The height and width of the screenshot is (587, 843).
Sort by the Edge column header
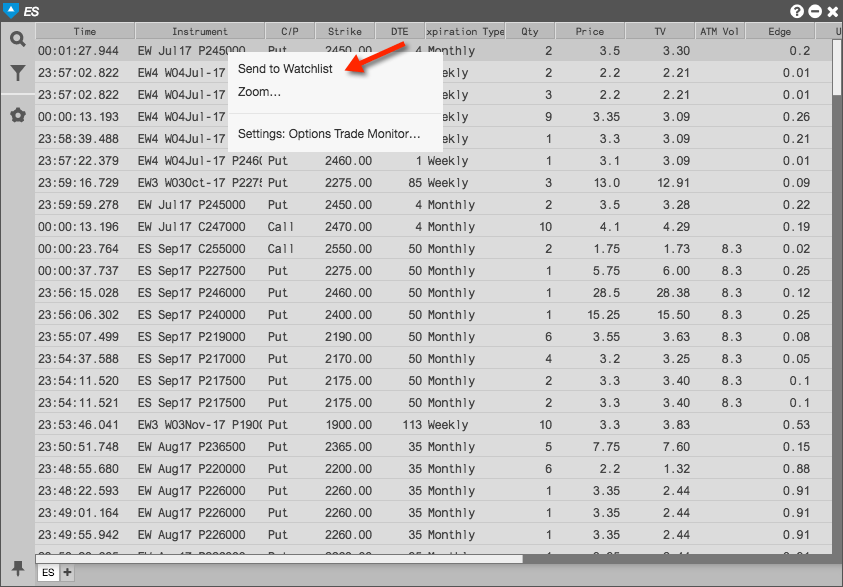(780, 31)
